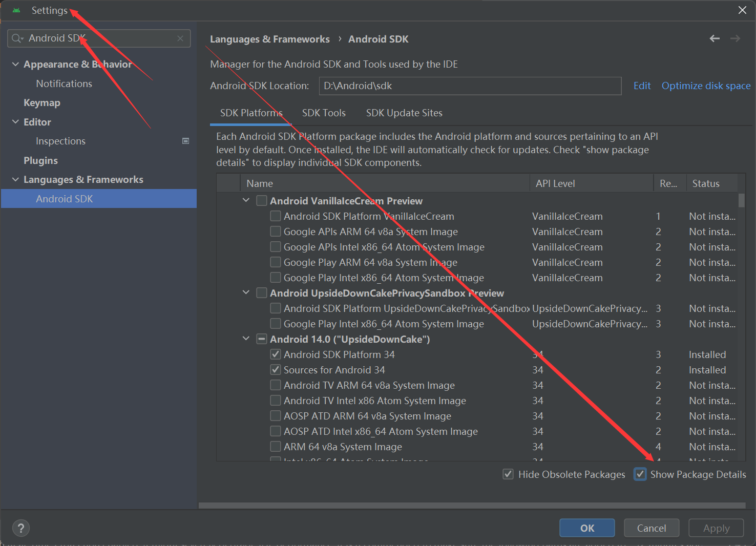Click the settings search field

pos(99,38)
